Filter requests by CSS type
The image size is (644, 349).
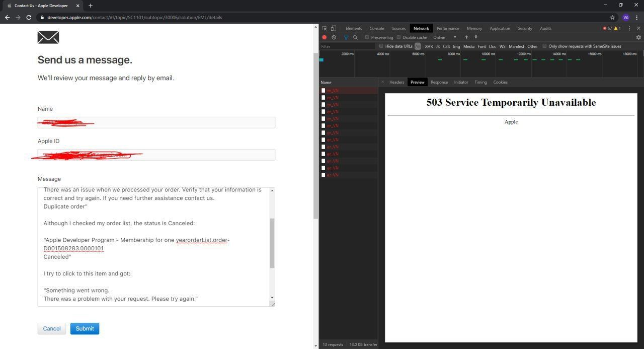[x=446, y=46]
